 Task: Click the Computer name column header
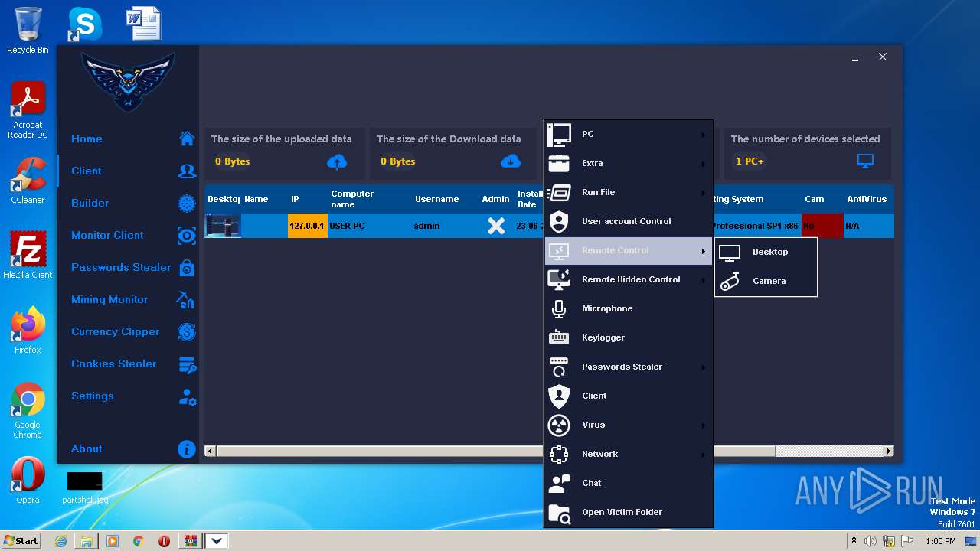(352, 199)
